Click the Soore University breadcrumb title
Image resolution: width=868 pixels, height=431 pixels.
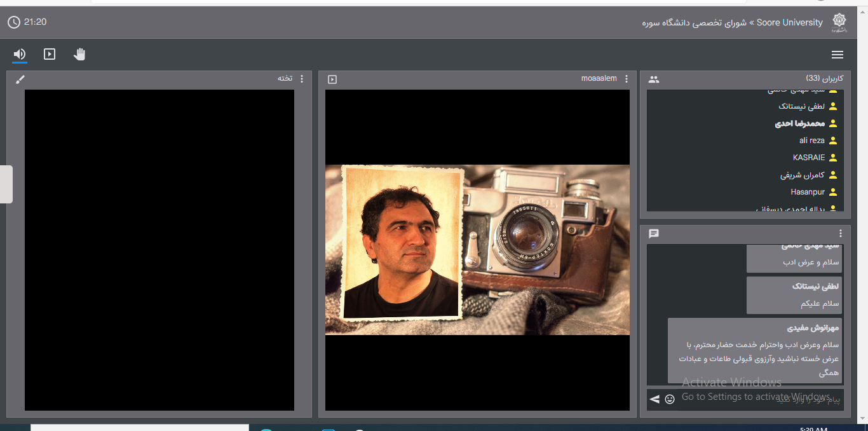click(732, 23)
